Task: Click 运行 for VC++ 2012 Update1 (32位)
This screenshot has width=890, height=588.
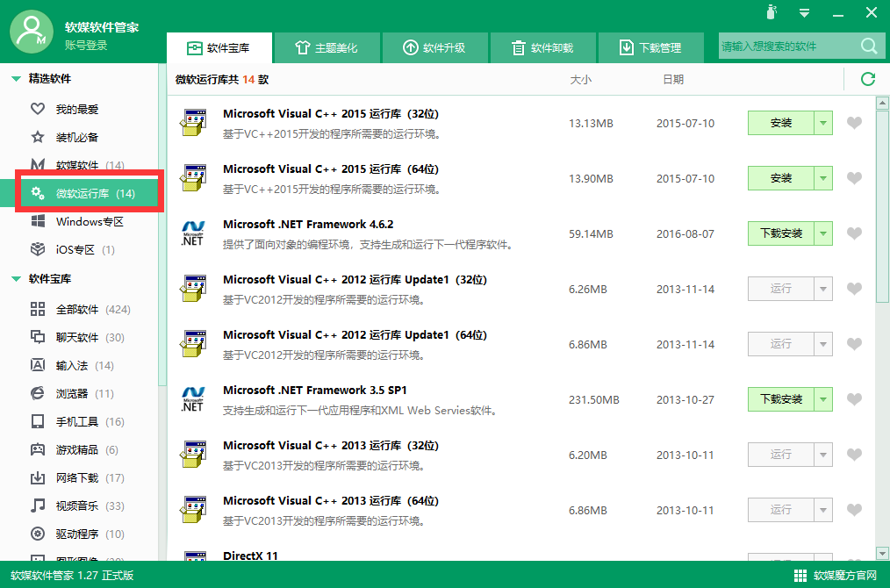Action: [781, 289]
